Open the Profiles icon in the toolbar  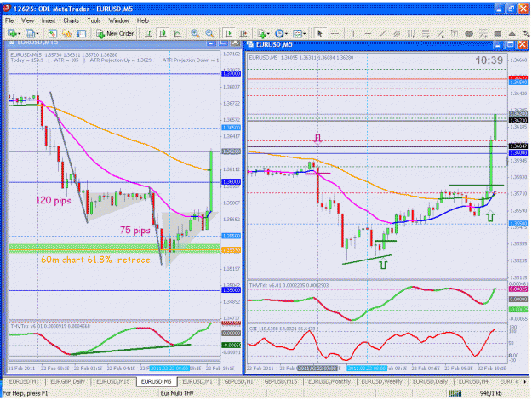pos(30,33)
